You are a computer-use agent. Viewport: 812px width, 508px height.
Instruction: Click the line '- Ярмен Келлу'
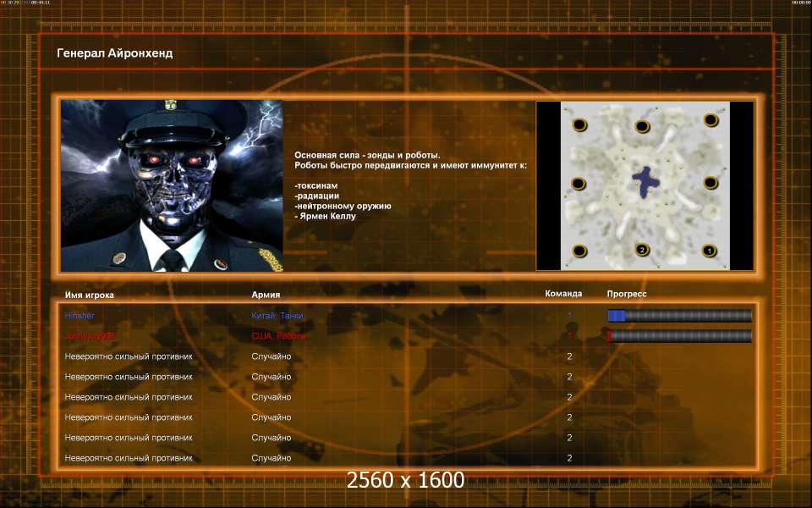pos(325,216)
